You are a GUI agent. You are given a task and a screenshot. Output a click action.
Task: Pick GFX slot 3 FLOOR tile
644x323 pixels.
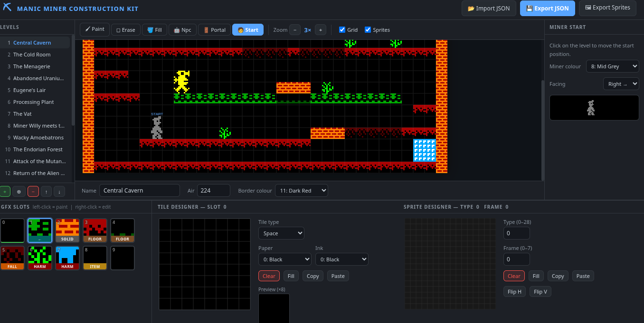(95, 231)
